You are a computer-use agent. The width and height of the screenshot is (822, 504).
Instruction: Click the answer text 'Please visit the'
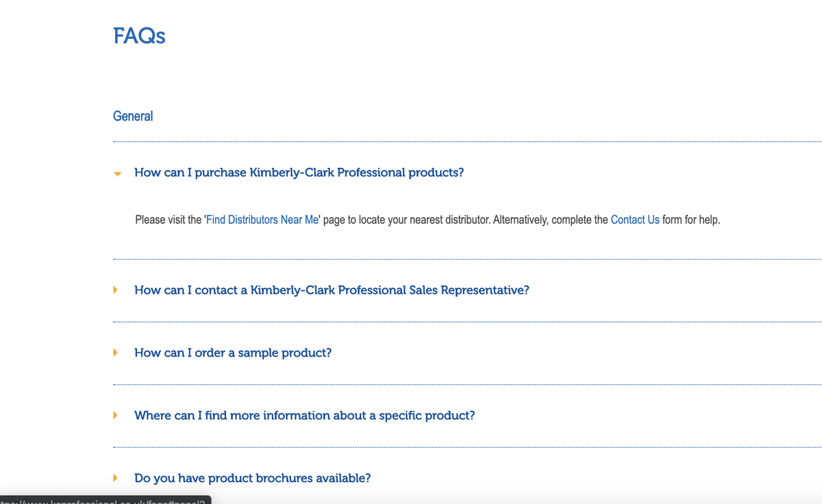pos(169,220)
